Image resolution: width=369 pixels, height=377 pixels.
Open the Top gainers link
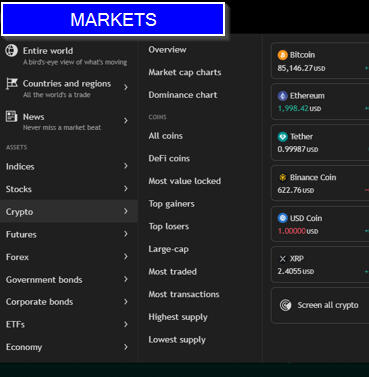[x=171, y=204]
